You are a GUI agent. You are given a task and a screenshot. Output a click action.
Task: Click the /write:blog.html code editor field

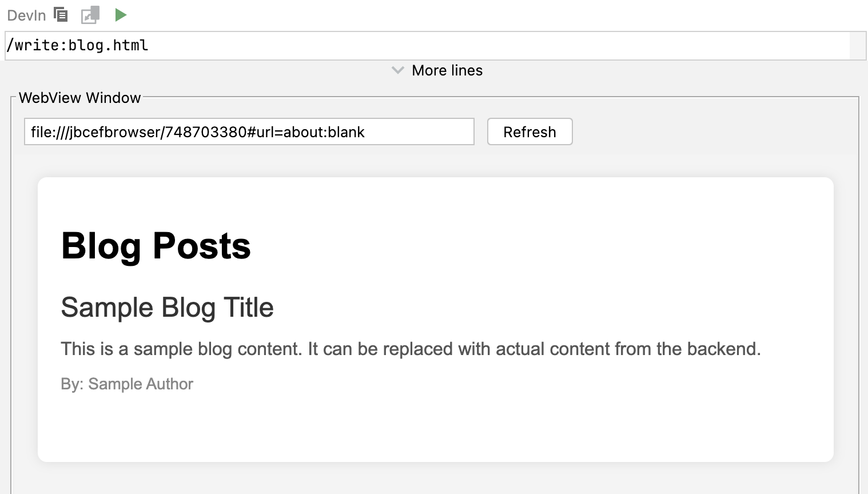(x=428, y=46)
